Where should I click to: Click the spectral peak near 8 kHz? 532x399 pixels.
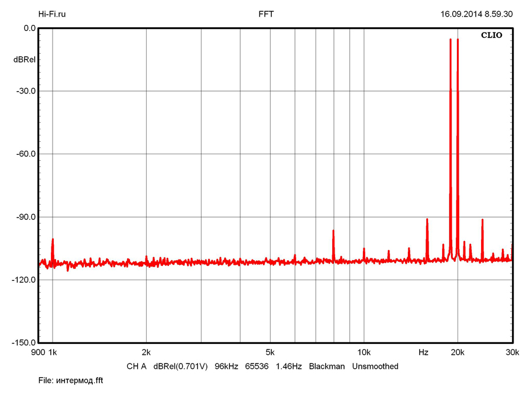pyautogui.click(x=333, y=232)
